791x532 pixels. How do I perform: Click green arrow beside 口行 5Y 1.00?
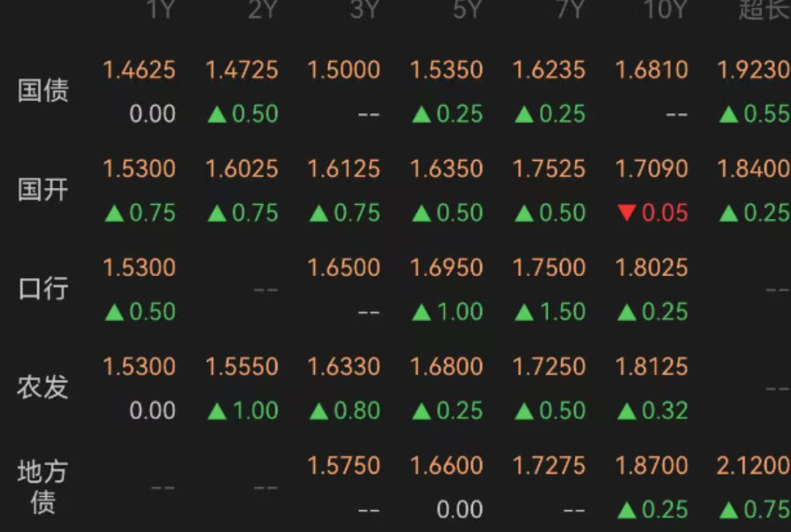(422, 312)
